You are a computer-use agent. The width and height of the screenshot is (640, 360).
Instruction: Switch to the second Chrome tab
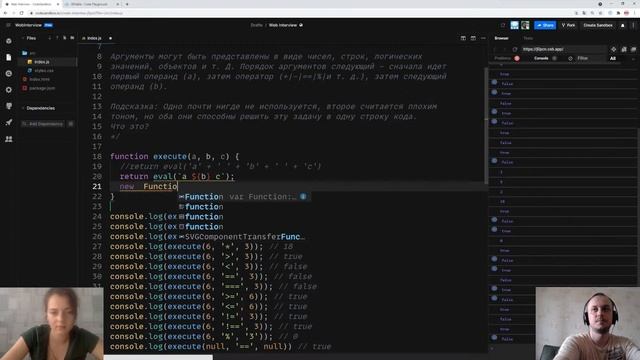coord(92,4)
